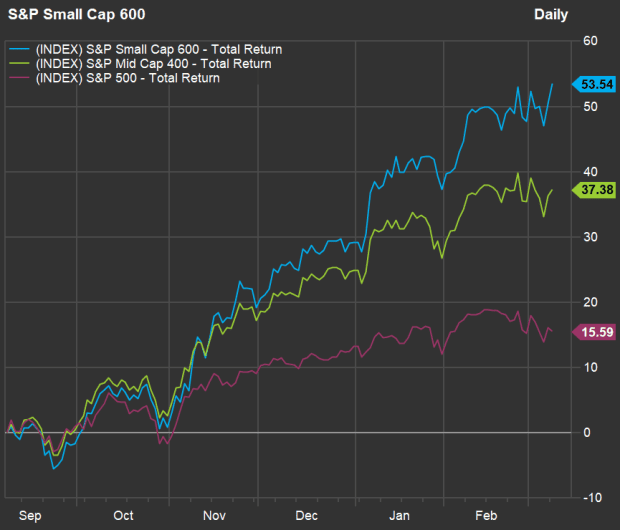Click the green line marker in legend
Image resolution: width=620 pixels, height=530 pixels.
click(x=18, y=63)
